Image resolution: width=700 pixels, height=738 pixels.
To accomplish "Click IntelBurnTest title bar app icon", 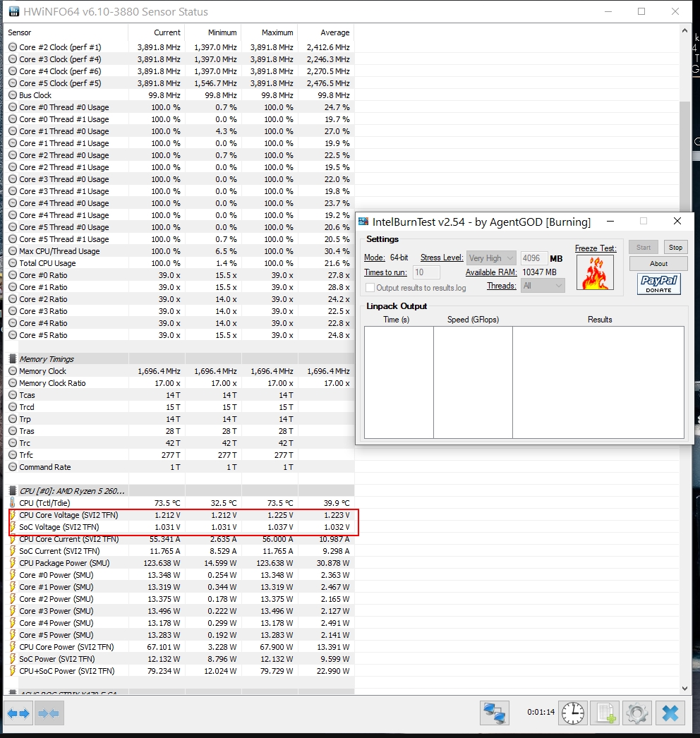I will coord(363,222).
